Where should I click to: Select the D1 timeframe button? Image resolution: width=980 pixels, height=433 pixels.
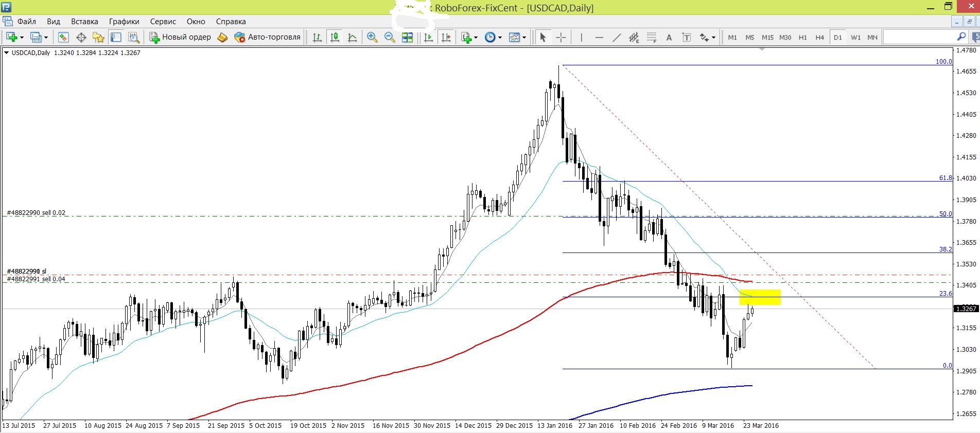click(x=838, y=37)
